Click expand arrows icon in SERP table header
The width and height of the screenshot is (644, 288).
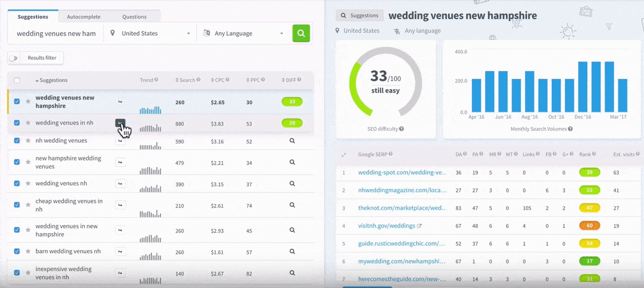(344, 155)
